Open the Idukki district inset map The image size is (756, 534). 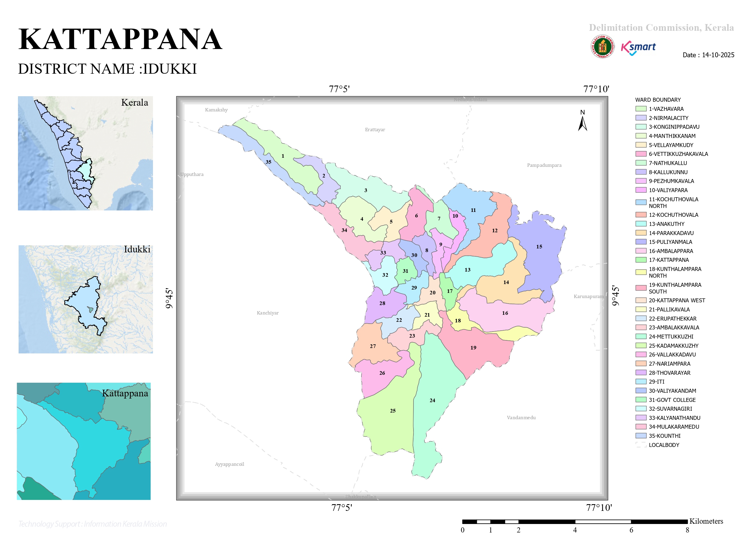point(86,299)
